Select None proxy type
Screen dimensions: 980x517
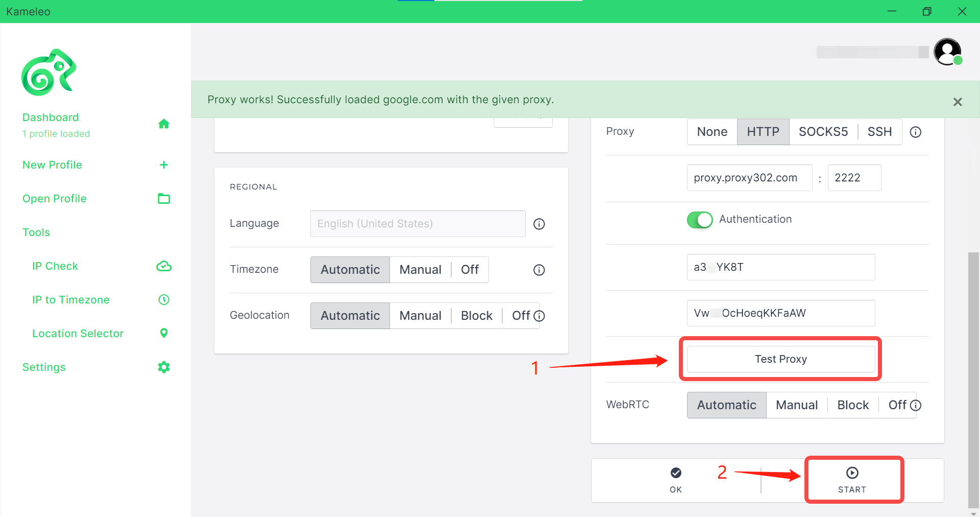pyautogui.click(x=712, y=132)
